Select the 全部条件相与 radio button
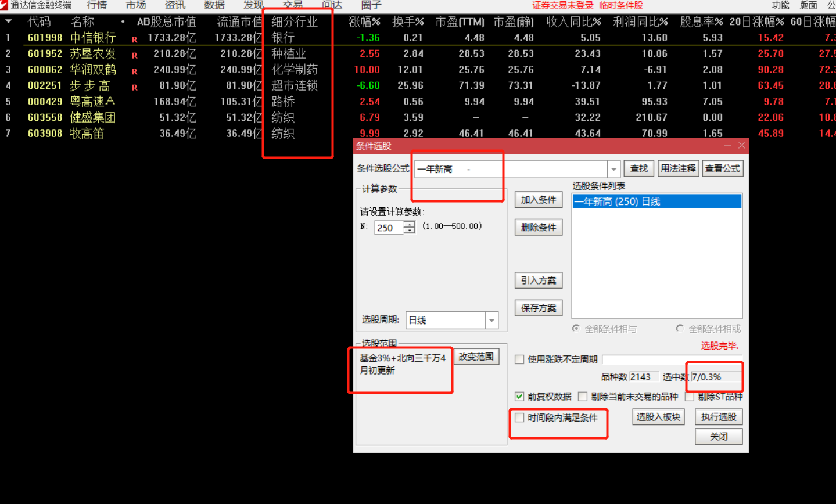This screenshot has height=504, width=836. click(576, 329)
